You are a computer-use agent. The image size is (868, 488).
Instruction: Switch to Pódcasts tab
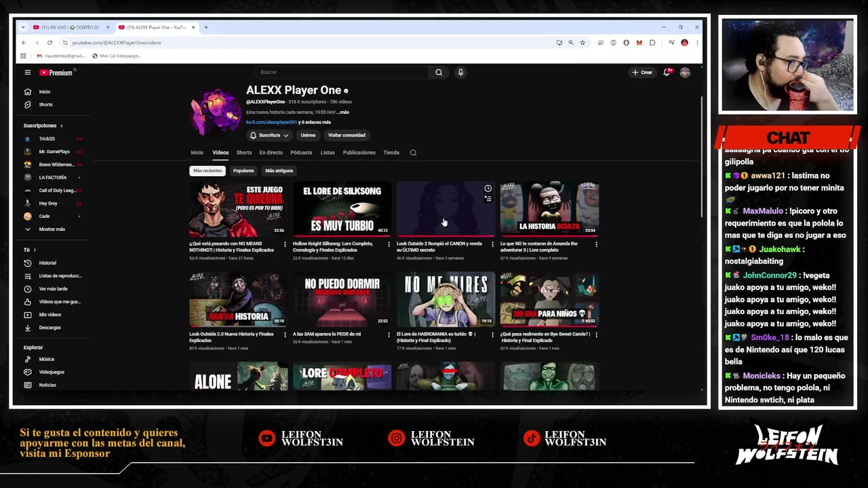click(301, 152)
